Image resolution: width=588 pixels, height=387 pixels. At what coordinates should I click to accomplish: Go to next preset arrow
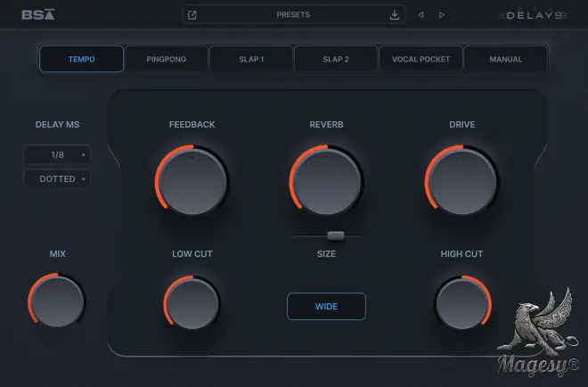coord(442,14)
